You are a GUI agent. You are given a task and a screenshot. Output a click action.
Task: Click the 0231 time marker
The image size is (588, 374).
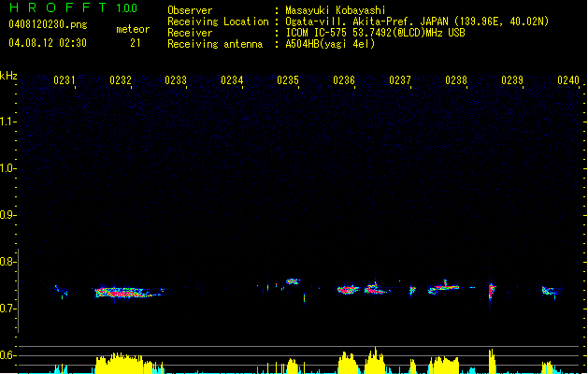[65, 79]
